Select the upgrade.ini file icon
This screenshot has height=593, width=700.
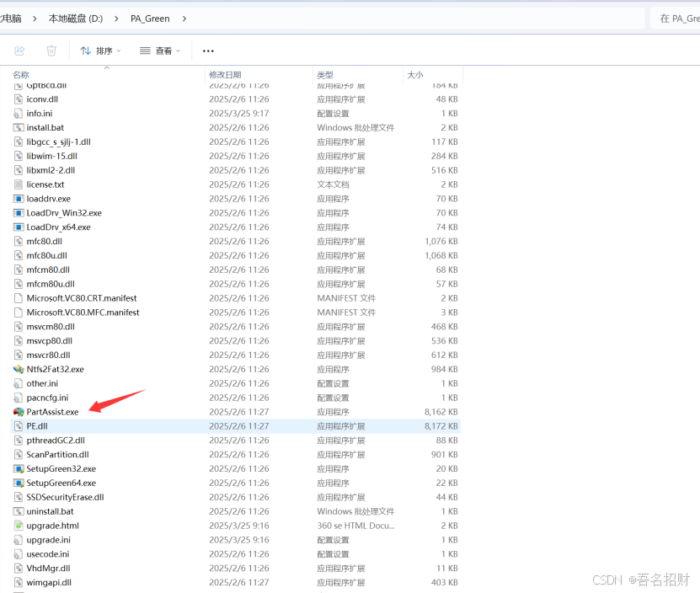[x=19, y=540]
